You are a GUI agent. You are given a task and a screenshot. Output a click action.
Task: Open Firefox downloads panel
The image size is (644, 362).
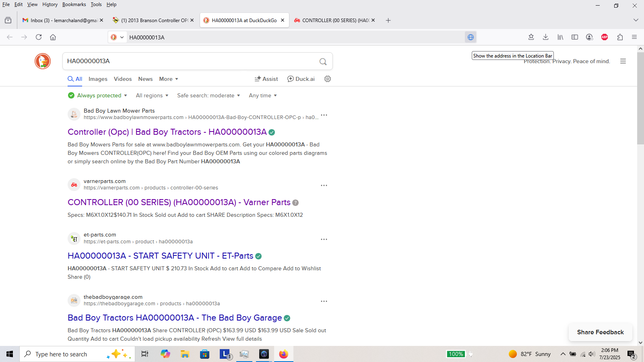[x=546, y=37]
